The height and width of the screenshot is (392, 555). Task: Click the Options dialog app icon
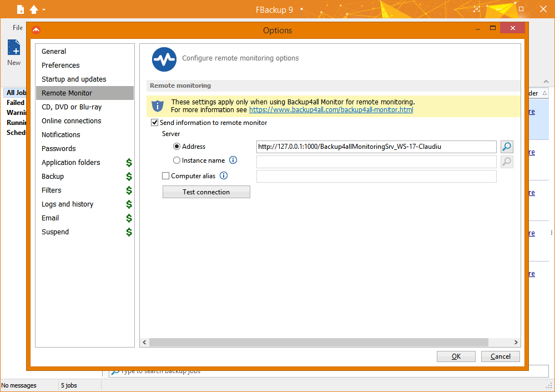(x=36, y=30)
